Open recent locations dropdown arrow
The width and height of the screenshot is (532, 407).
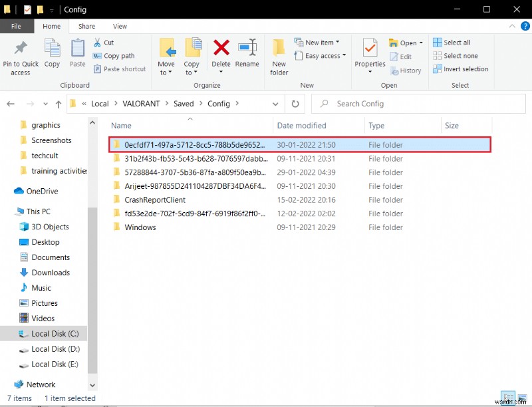coord(45,104)
